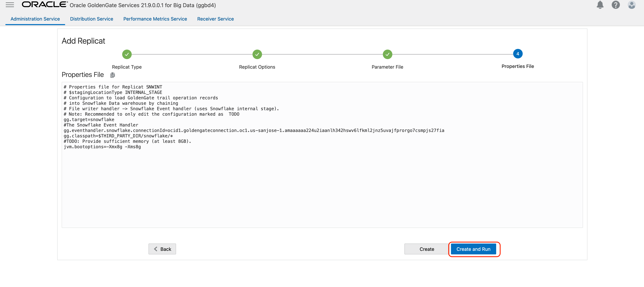The width and height of the screenshot is (644, 287).
Task: Open the help menu
Action: click(616, 5)
